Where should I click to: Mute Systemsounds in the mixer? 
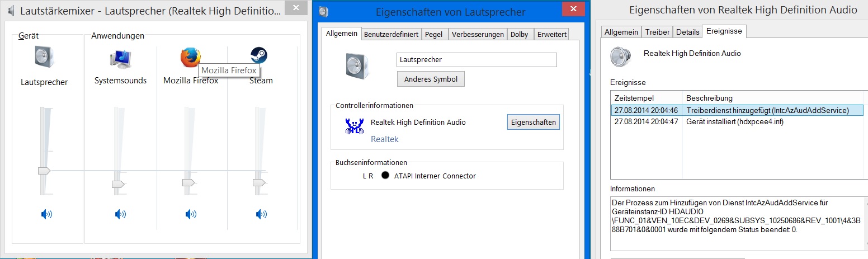coord(120,213)
